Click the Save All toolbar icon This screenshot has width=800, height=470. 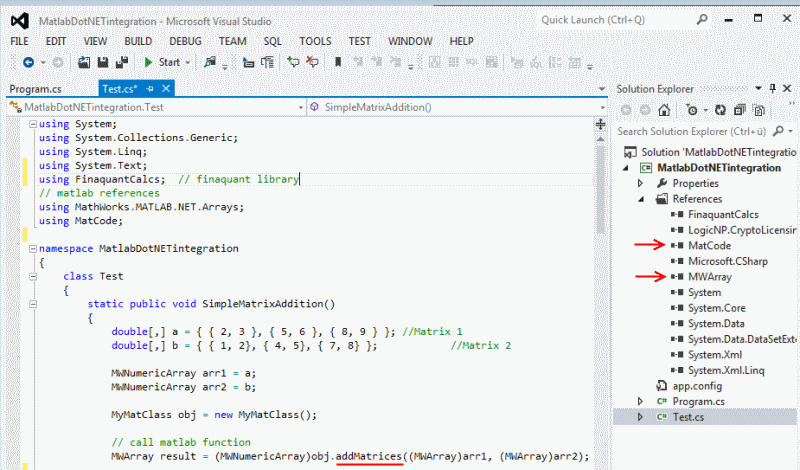tap(121, 62)
